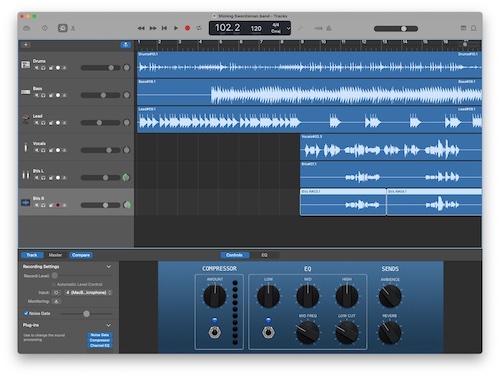
Task: Click the Compare button
Action: [81, 255]
